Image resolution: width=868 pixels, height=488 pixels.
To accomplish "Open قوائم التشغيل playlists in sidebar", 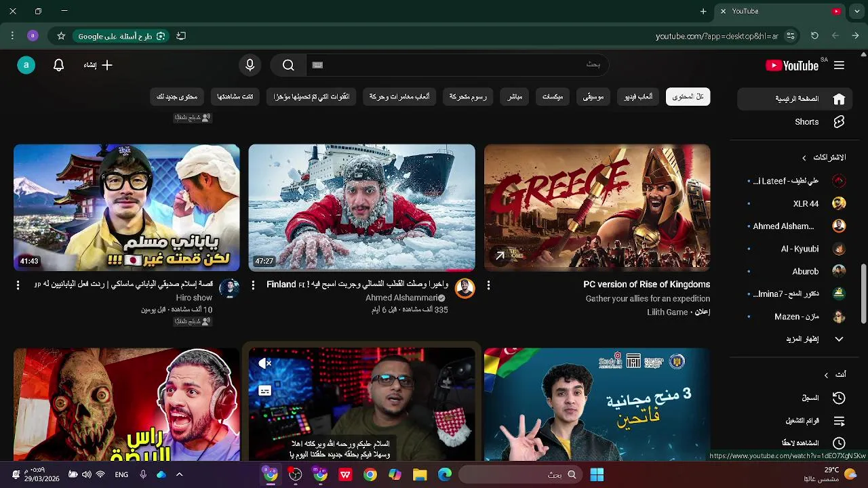I will click(x=795, y=421).
